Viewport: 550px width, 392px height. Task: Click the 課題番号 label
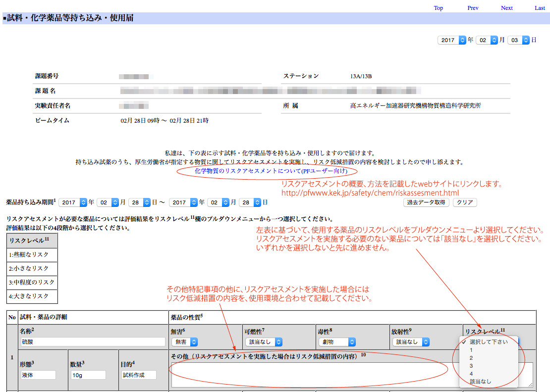pyautogui.click(x=47, y=76)
